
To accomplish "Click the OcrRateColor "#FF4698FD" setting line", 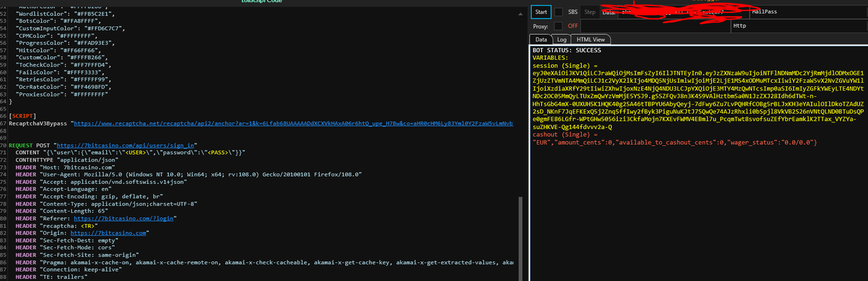I will pyautogui.click(x=64, y=87).
